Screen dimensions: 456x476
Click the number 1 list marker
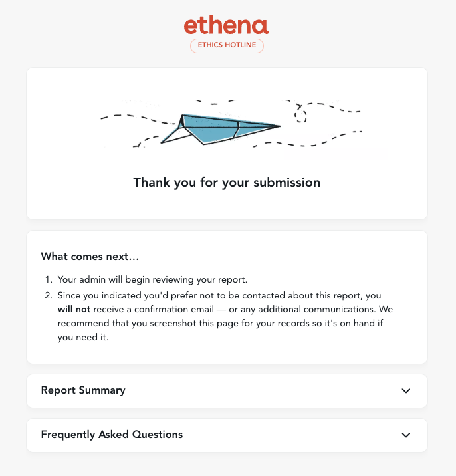[49, 279]
